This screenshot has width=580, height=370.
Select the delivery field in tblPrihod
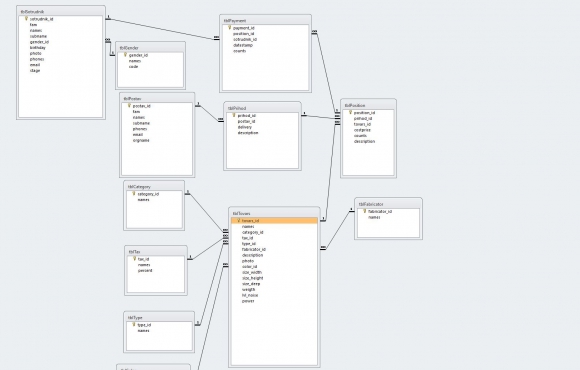245,127
